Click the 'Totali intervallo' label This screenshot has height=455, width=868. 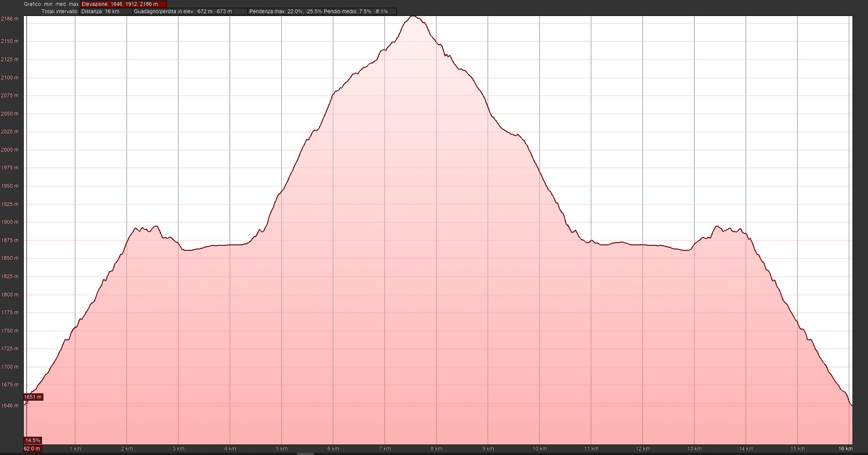60,11
